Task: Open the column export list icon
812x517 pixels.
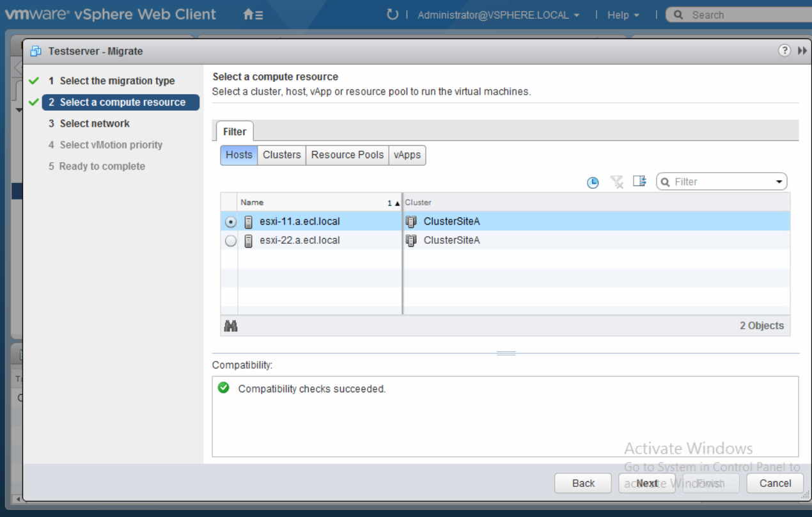Action: (639, 182)
